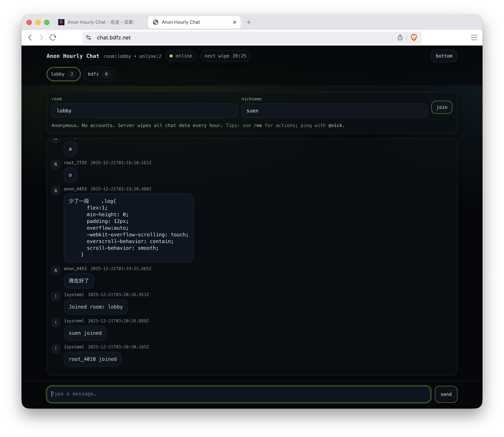Click the browser back arrow

click(30, 38)
